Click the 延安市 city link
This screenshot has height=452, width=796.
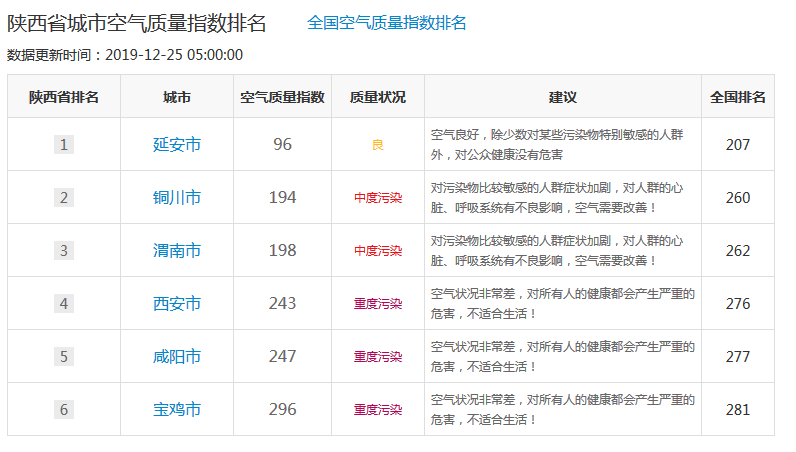(x=177, y=145)
